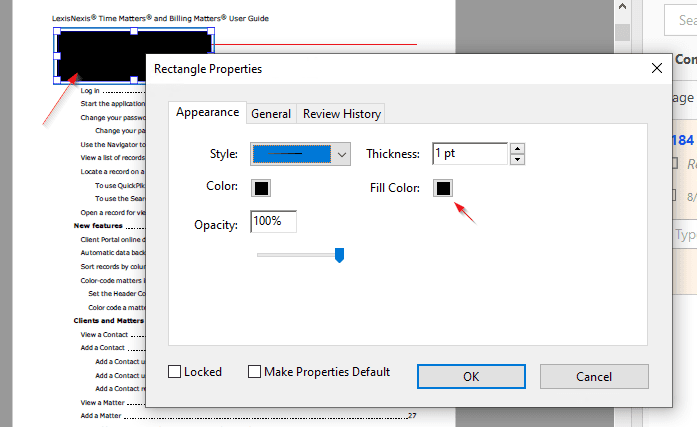Switch to the General tab
Image resolution: width=697 pixels, height=427 pixels.
click(271, 114)
